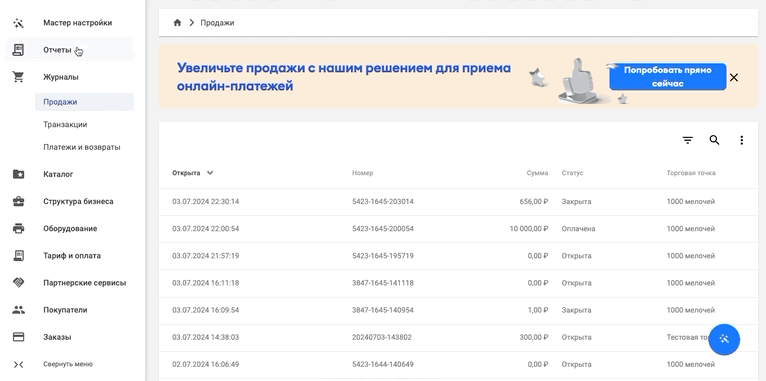Open Платежи и возвраты submenu item
The image size is (766, 381).
point(82,147)
